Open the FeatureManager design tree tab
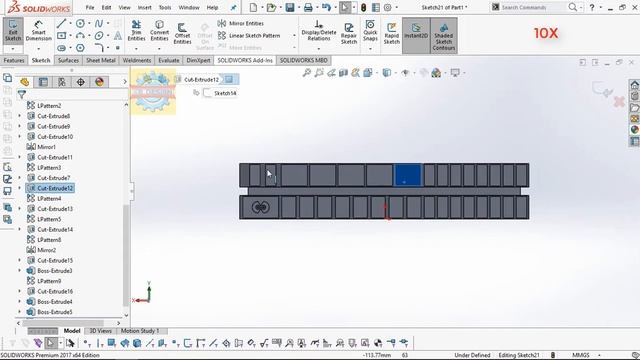The width and height of the screenshot is (640, 360). tap(24, 82)
